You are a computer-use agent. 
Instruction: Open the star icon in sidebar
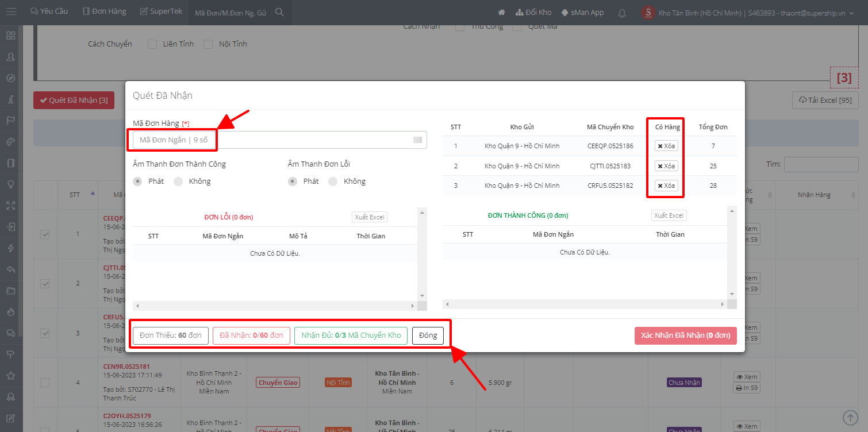10,376
